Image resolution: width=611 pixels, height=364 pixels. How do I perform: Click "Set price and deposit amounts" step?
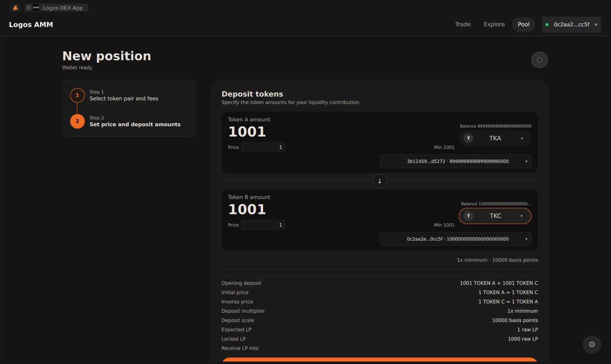(x=135, y=125)
